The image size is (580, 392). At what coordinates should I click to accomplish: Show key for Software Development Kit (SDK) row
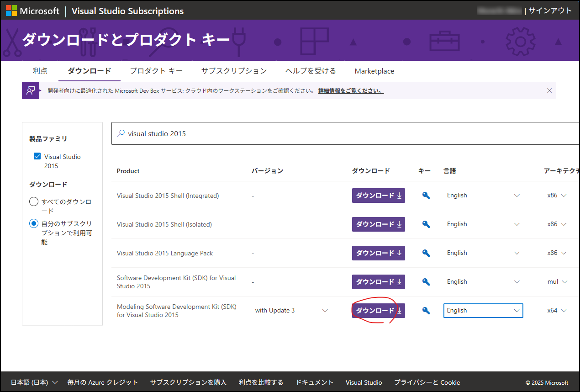426,282
